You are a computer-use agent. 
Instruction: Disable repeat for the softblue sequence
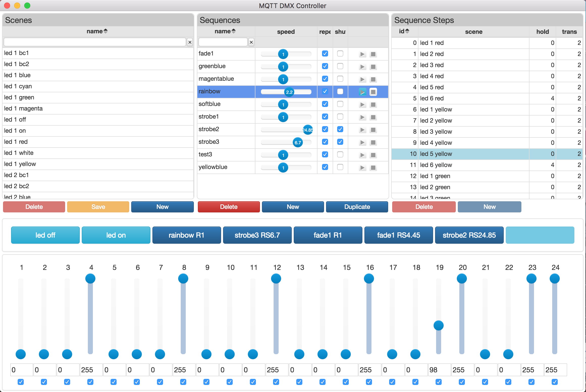click(325, 104)
